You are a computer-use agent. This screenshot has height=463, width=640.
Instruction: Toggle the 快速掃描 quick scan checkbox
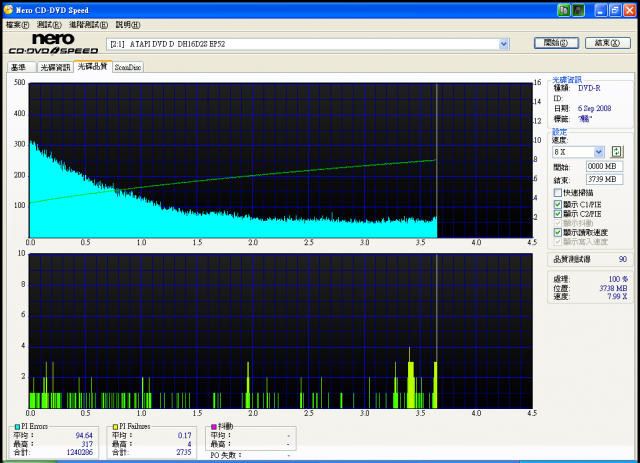point(558,192)
